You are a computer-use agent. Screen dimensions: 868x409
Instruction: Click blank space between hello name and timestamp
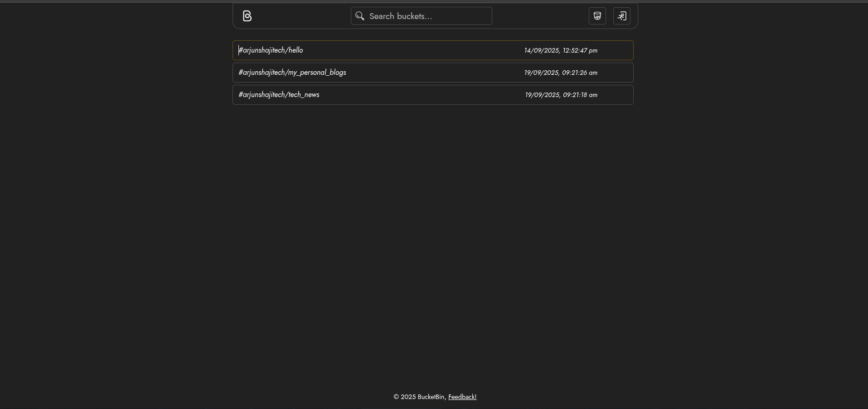[x=412, y=50]
